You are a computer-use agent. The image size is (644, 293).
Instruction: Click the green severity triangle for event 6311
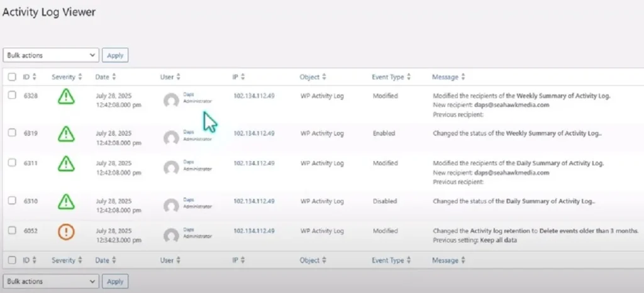tap(66, 164)
